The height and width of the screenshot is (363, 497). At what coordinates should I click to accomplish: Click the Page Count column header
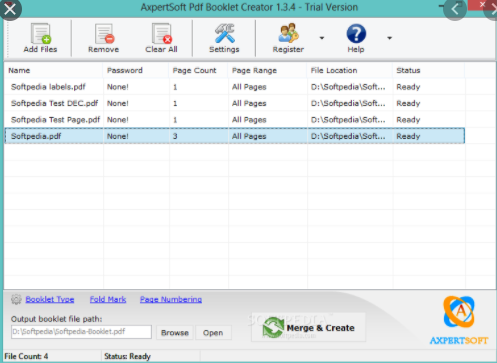tap(199, 70)
